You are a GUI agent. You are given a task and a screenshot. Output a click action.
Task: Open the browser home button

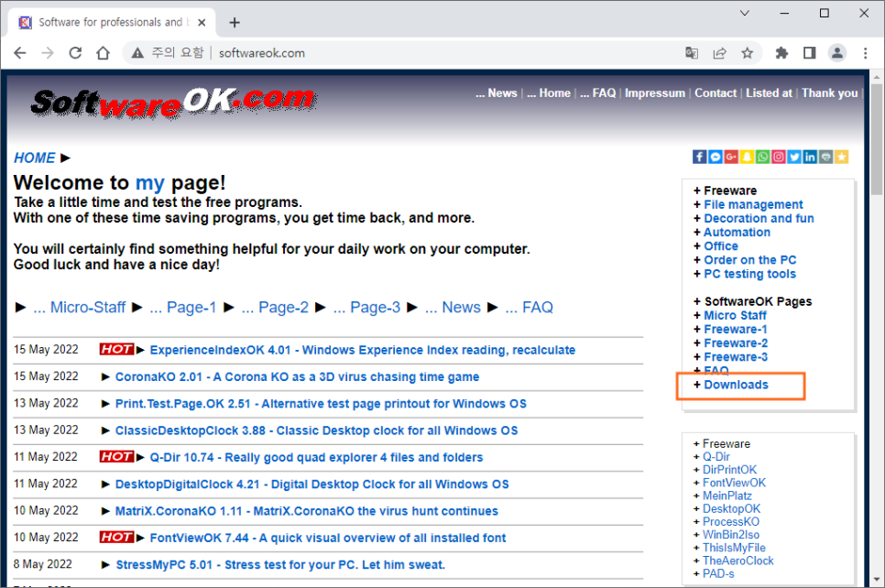click(x=103, y=53)
